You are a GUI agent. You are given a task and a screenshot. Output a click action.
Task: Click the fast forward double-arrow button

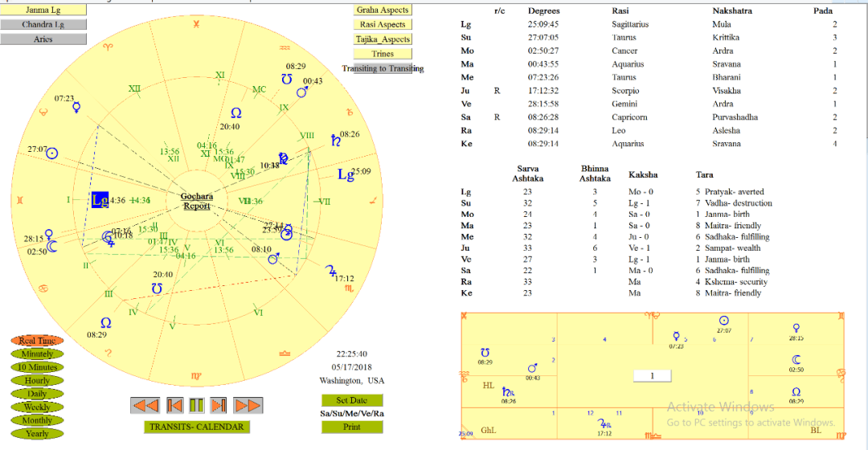click(x=248, y=405)
